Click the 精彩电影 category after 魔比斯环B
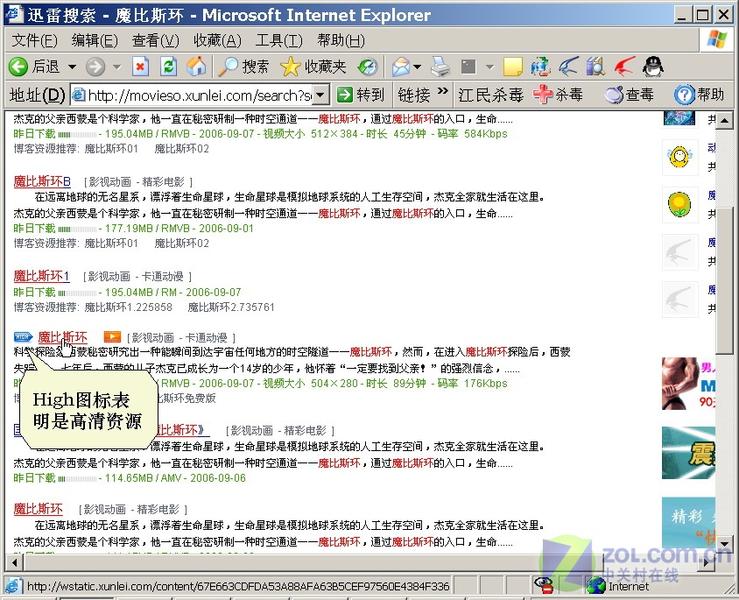739x600 pixels. pos(164,182)
